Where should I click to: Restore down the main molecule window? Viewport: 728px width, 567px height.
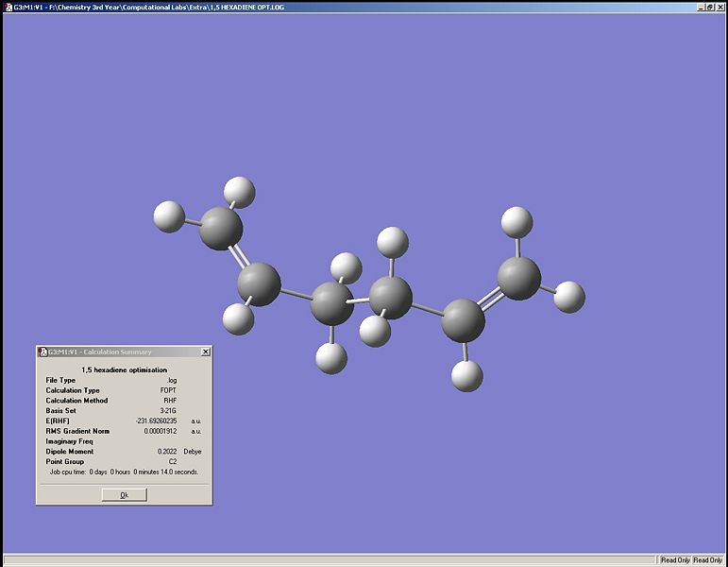(x=709, y=7)
